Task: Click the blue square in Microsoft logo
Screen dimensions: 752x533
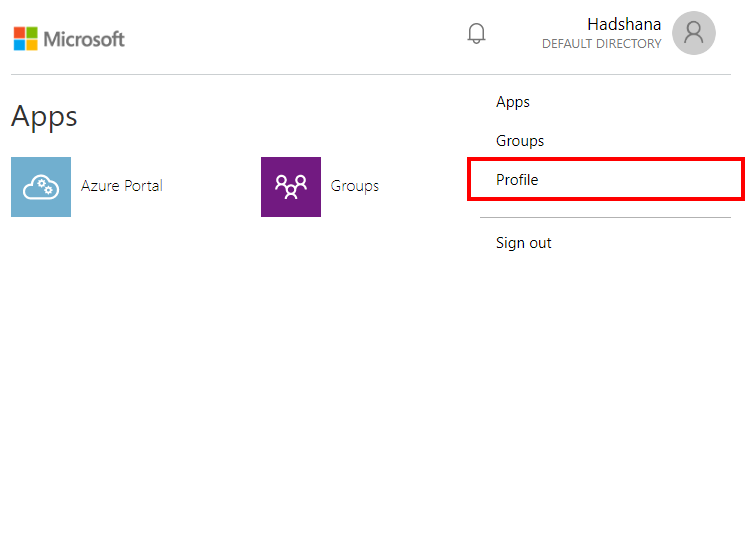Action: coord(19,45)
